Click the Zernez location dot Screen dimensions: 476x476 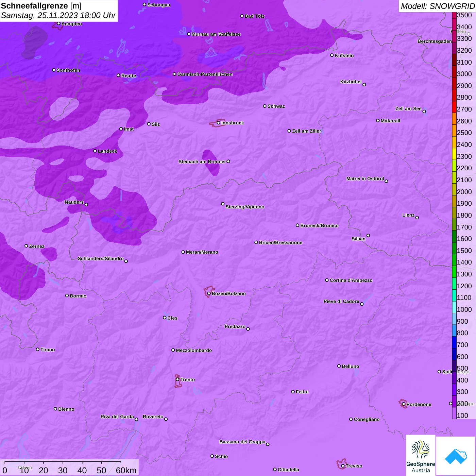[26, 246]
